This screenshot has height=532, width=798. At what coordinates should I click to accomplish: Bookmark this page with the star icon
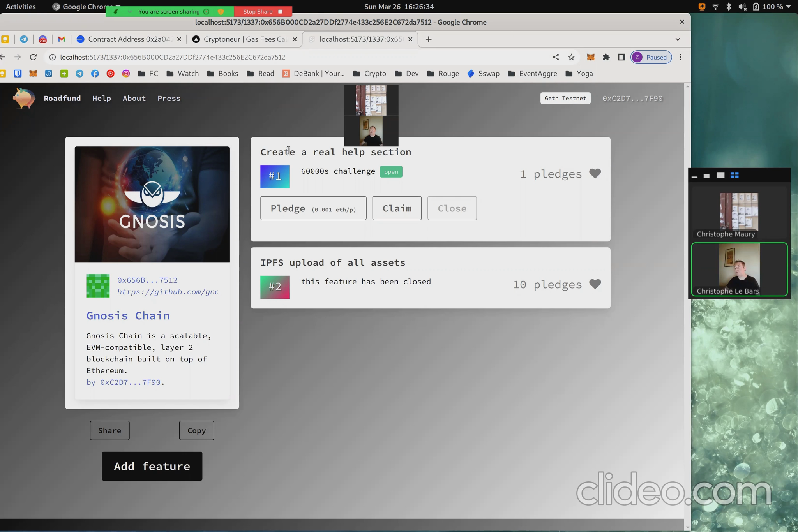(x=571, y=57)
